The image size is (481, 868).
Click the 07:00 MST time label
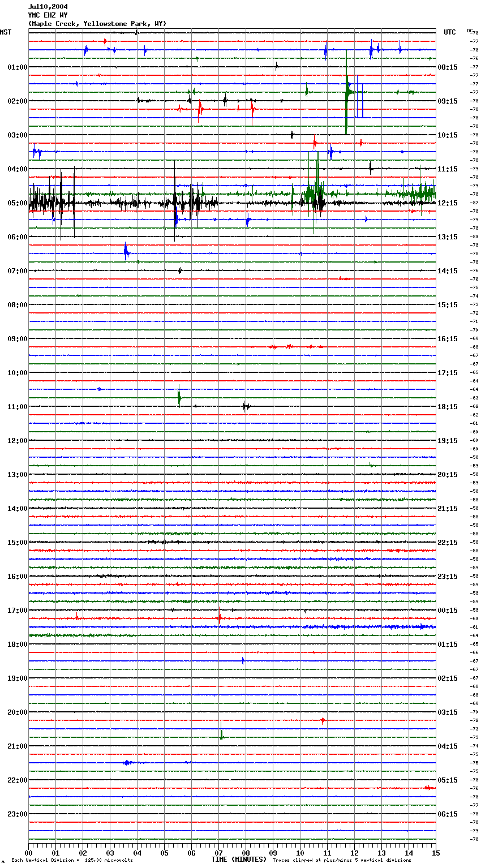coord(18,271)
